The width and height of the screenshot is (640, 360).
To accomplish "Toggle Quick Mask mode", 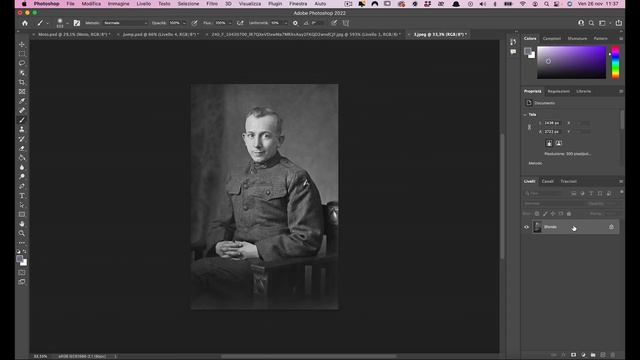I will coord(22,272).
